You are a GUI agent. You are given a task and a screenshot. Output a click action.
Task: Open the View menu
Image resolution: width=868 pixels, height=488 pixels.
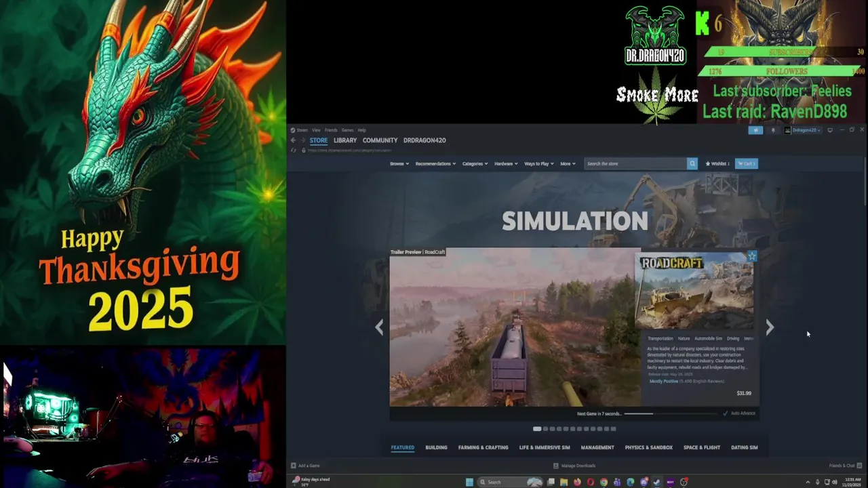316,130
